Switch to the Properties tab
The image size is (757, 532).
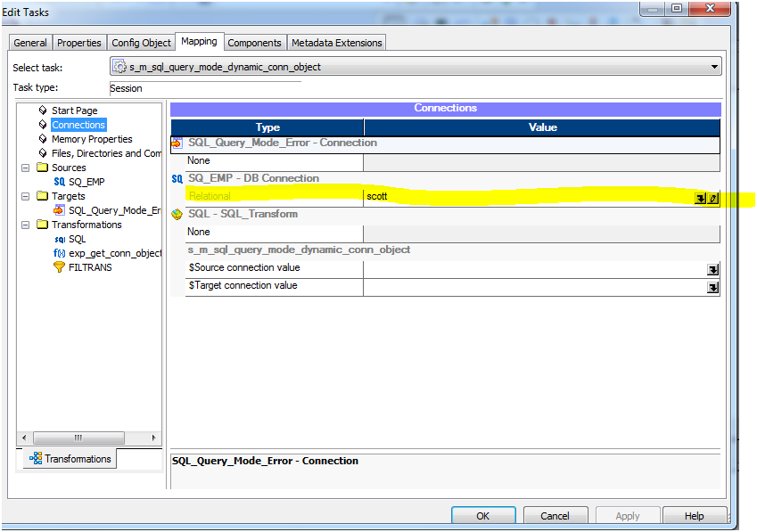79,42
